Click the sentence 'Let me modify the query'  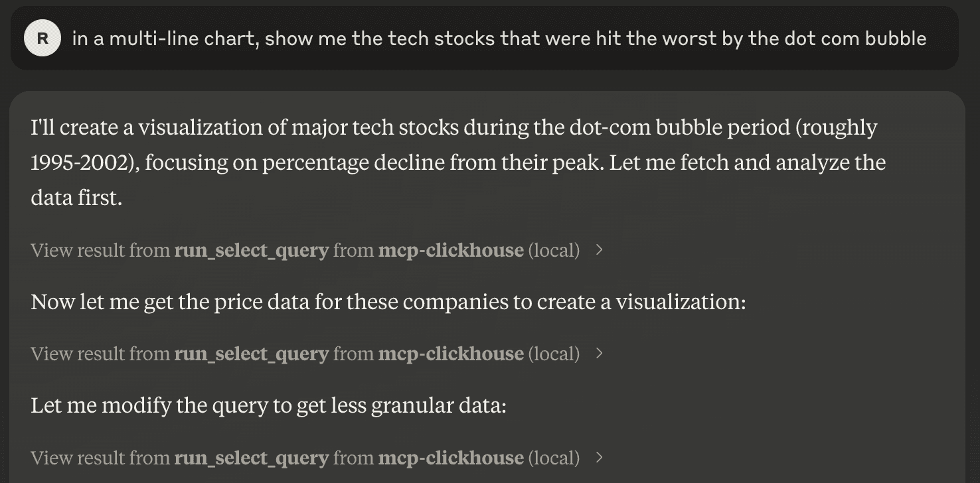tap(268, 405)
